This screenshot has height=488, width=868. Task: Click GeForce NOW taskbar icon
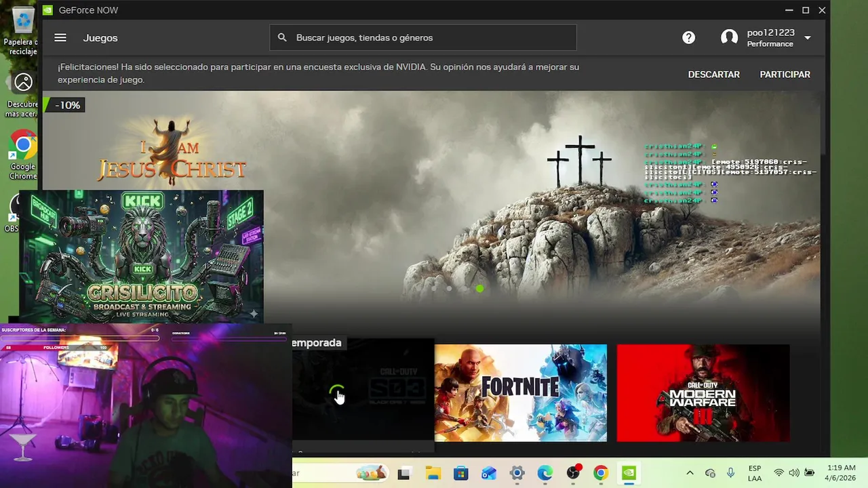pyautogui.click(x=629, y=473)
